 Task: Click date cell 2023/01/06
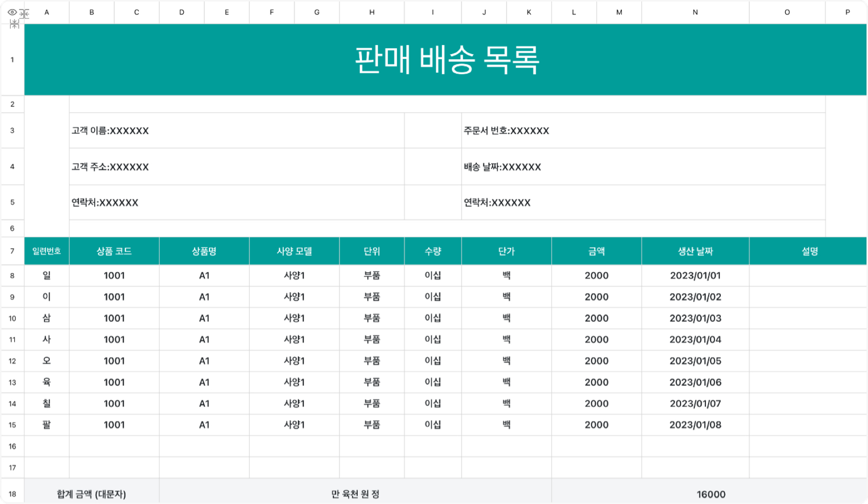(695, 382)
